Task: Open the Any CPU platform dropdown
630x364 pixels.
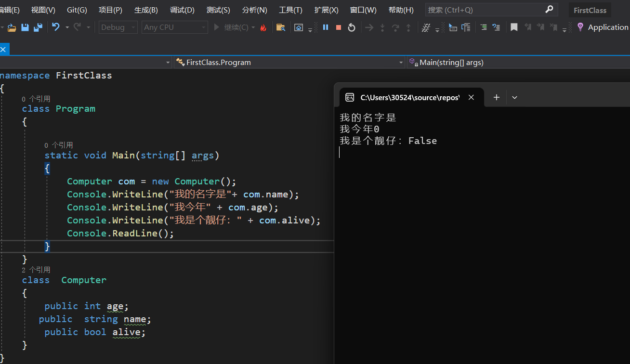Action: point(175,27)
